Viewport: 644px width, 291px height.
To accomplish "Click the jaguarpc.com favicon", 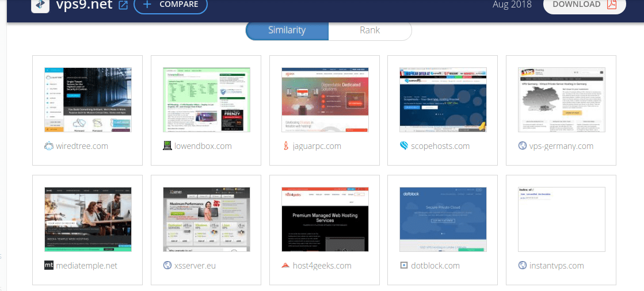I will pyautogui.click(x=285, y=145).
